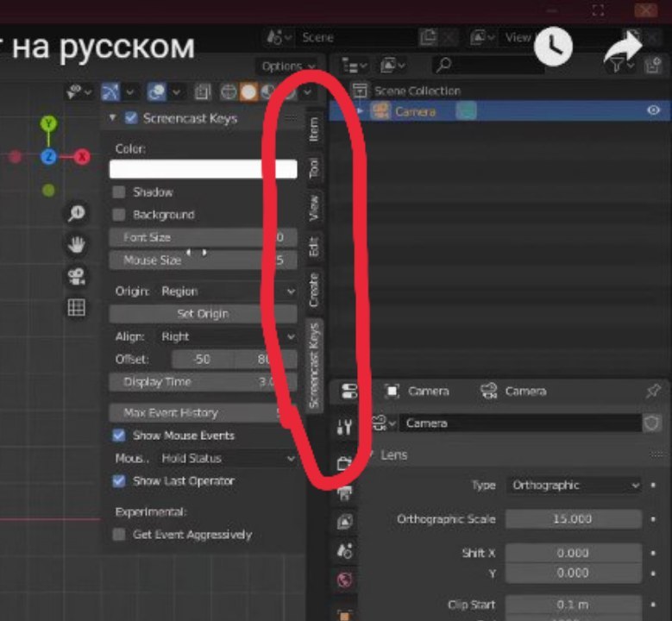Switch to the Item sidebar tab
672x621 pixels.
point(314,129)
